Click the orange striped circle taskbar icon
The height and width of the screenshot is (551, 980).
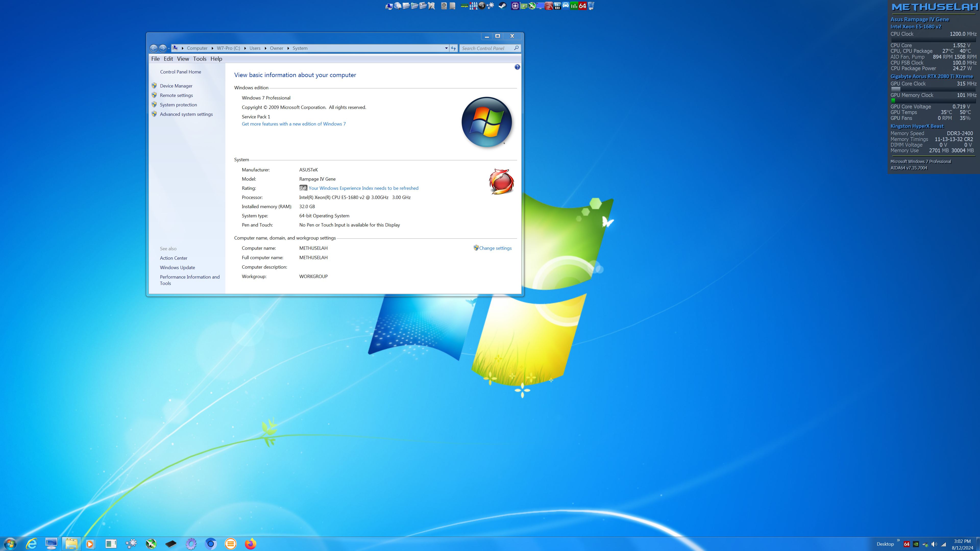230,544
